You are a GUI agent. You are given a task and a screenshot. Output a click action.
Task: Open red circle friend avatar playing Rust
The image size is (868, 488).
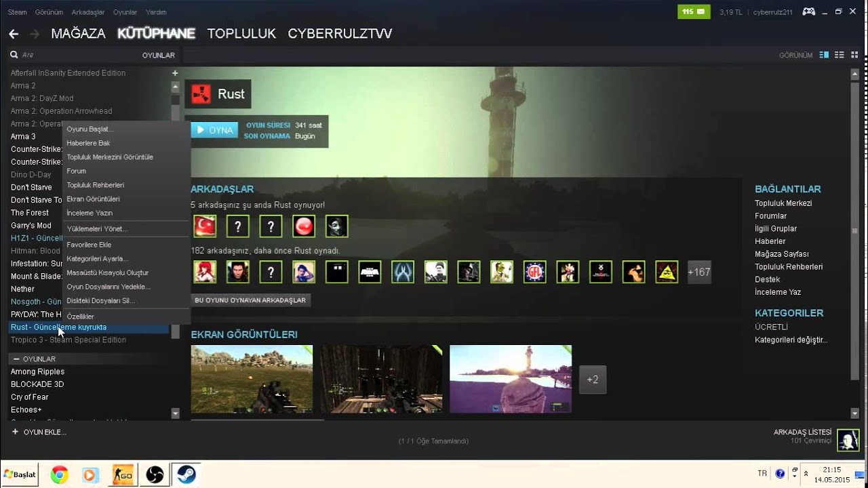304,226
